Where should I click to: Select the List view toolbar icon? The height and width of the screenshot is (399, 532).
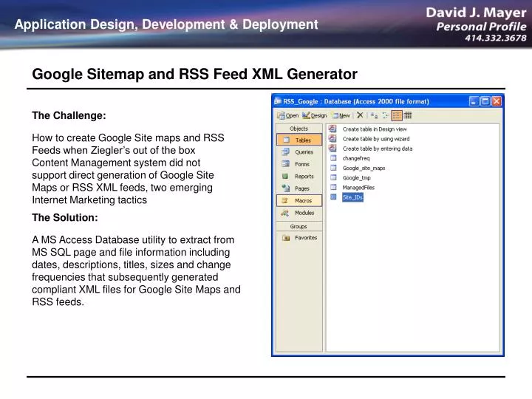(397, 115)
